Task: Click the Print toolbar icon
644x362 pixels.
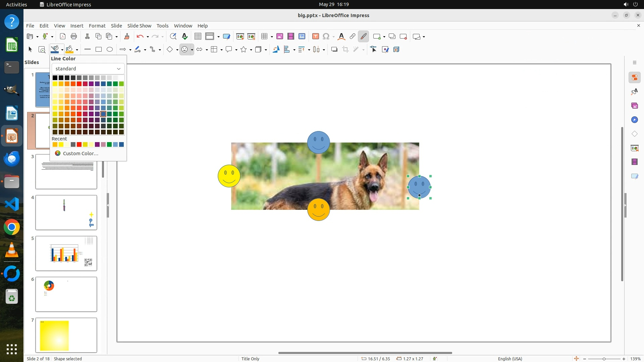Action: [74, 37]
